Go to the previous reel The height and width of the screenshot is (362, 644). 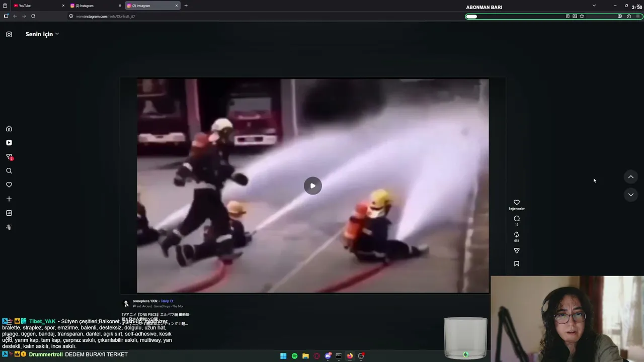tap(631, 177)
